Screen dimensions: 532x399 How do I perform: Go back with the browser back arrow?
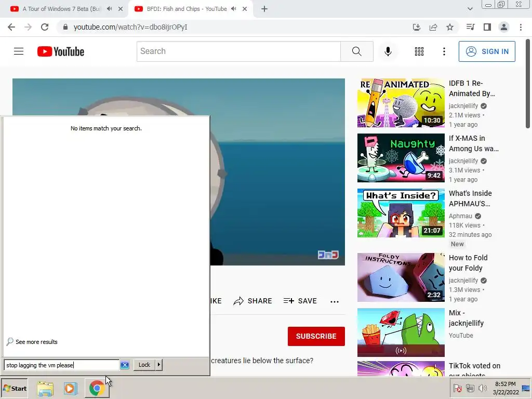11,27
